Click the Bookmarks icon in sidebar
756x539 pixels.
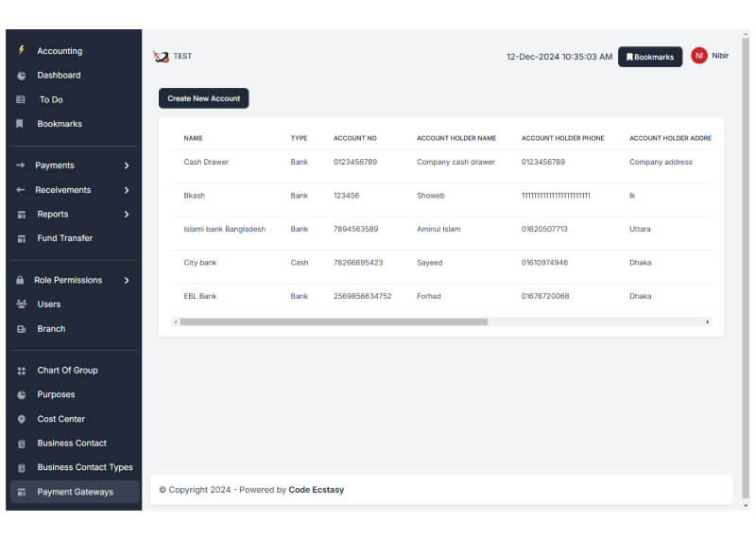click(x=21, y=124)
